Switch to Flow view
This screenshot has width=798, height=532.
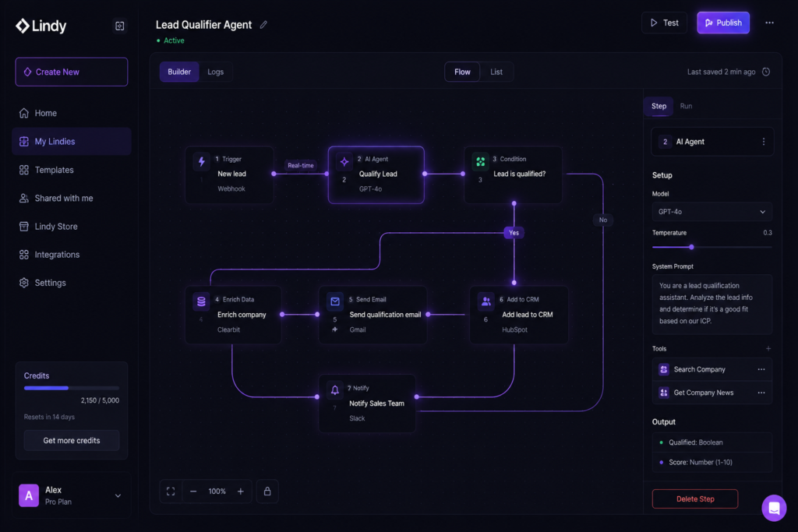pos(462,72)
